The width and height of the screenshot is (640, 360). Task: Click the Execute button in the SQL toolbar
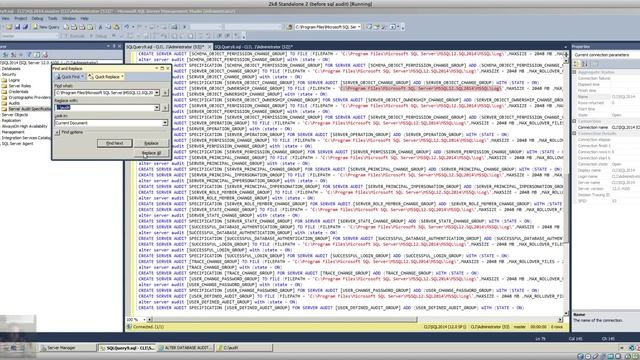[74, 36]
